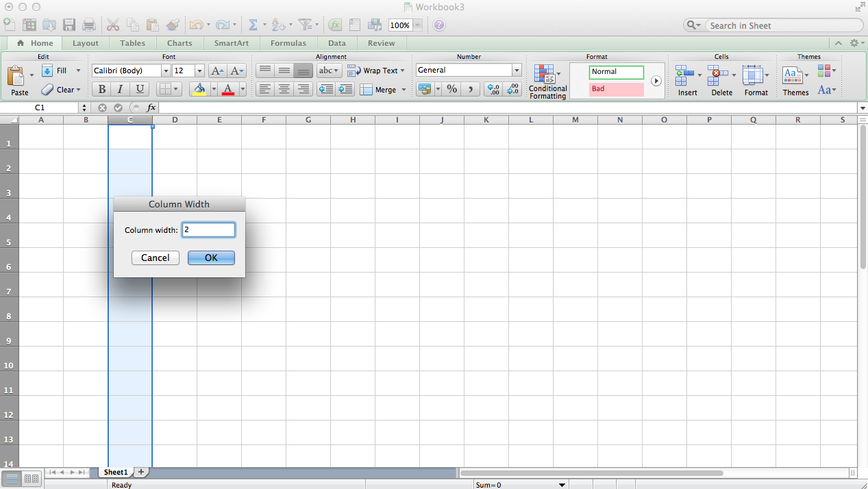868x489 pixels.
Task: Click the decrease indent icon
Action: click(326, 89)
